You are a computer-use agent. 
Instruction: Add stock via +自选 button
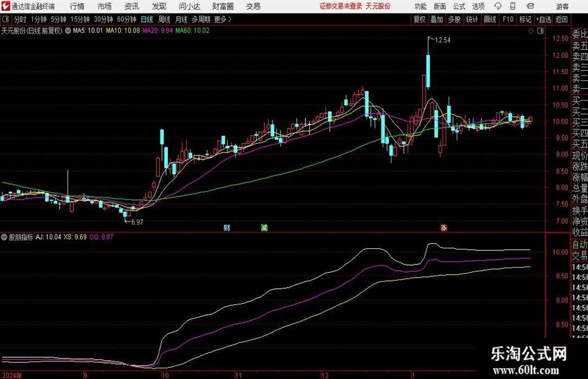[543, 19]
